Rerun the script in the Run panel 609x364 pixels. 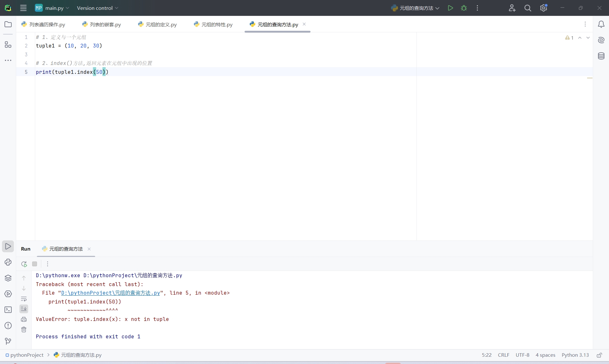24,264
